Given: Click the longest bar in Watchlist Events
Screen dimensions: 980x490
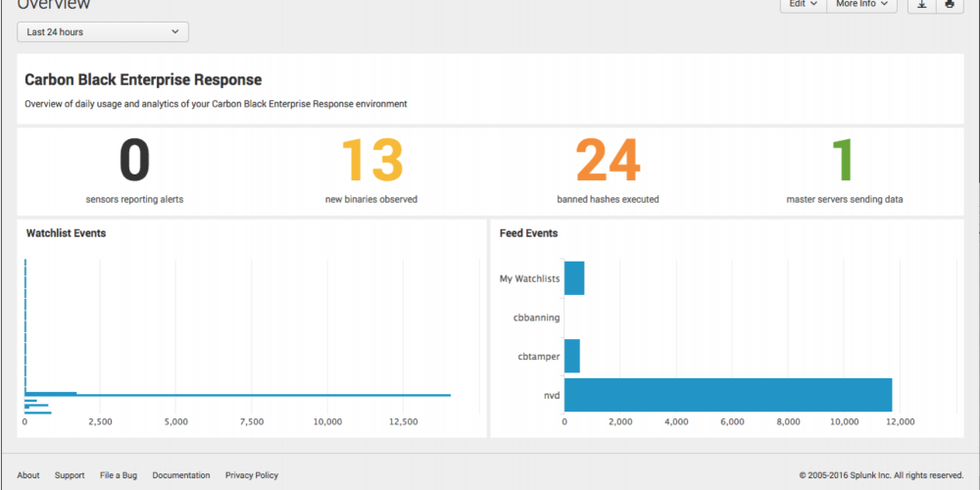Looking at the screenshot, I should (x=237, y=395).
